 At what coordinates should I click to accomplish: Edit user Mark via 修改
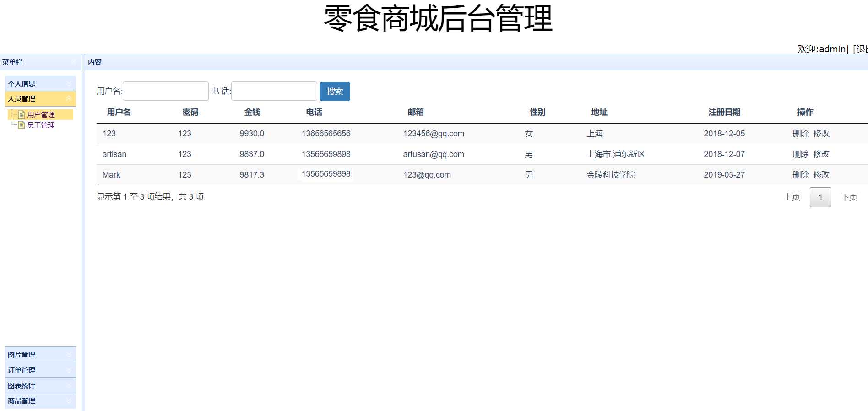click(821, 175)
